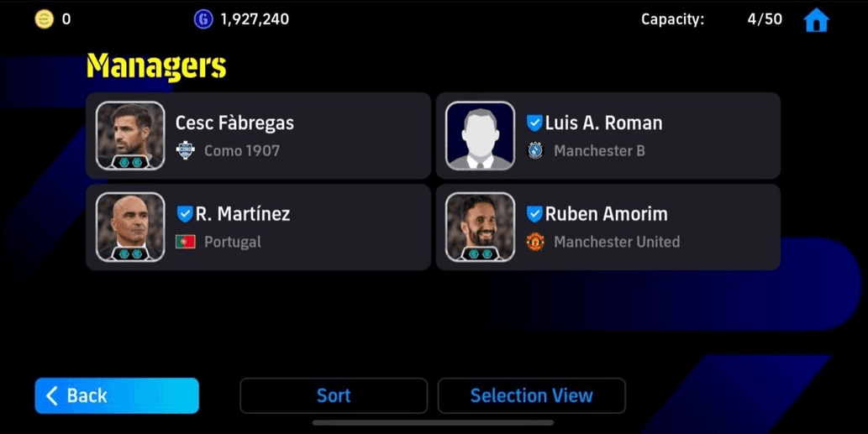Screen dimensions: 868x434
Task: Click the GP balance 1,927,240
Action: (x=255, y=19)
